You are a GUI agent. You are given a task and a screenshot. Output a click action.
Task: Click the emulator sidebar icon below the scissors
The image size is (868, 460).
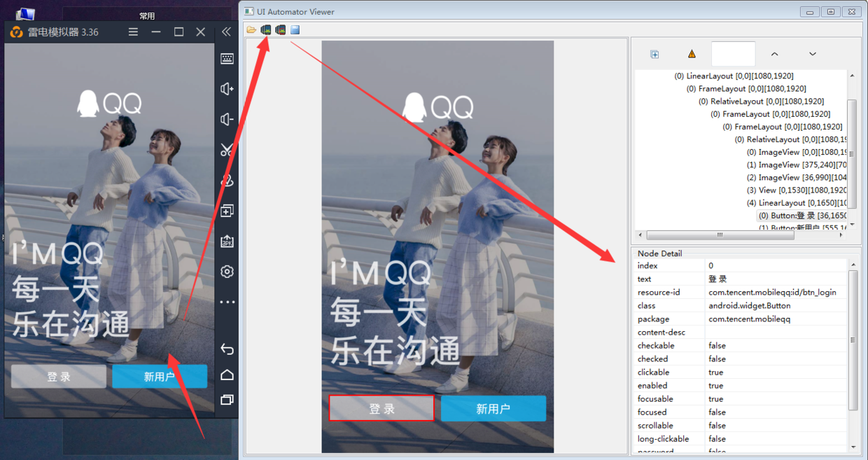click(x=227, y=180)
